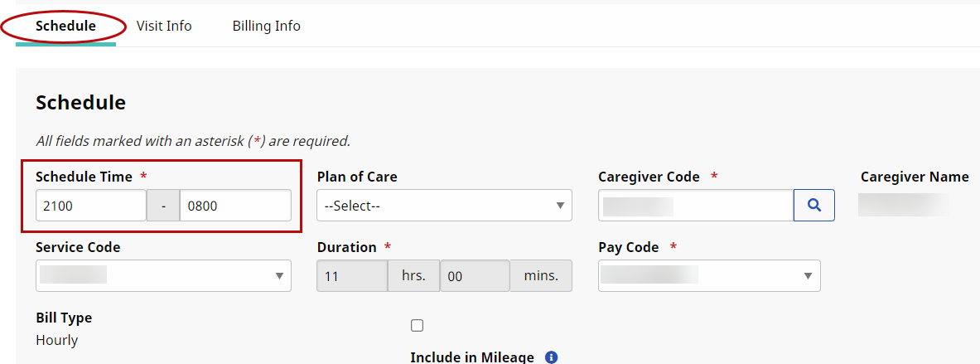This screenshot has height=364, width=980.
Task: Expand the Service Code dropdown
Action: coord(163,276)
